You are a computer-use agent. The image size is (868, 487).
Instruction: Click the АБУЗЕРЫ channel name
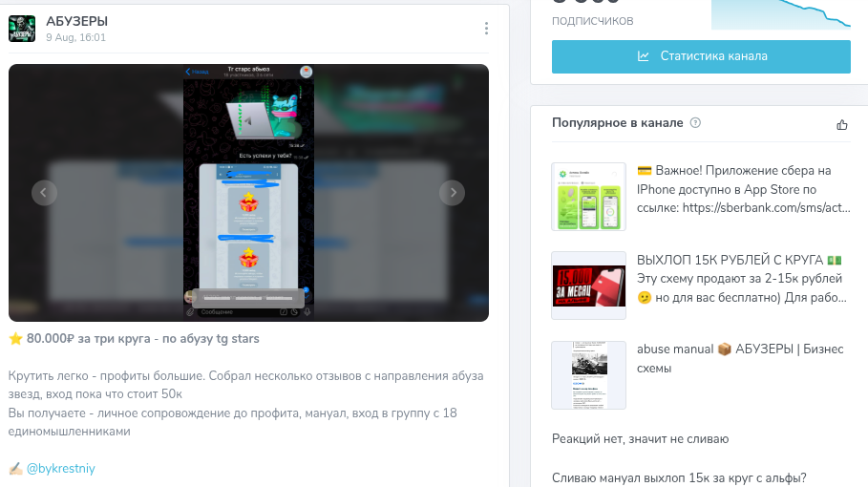click(x=77, y=22)
